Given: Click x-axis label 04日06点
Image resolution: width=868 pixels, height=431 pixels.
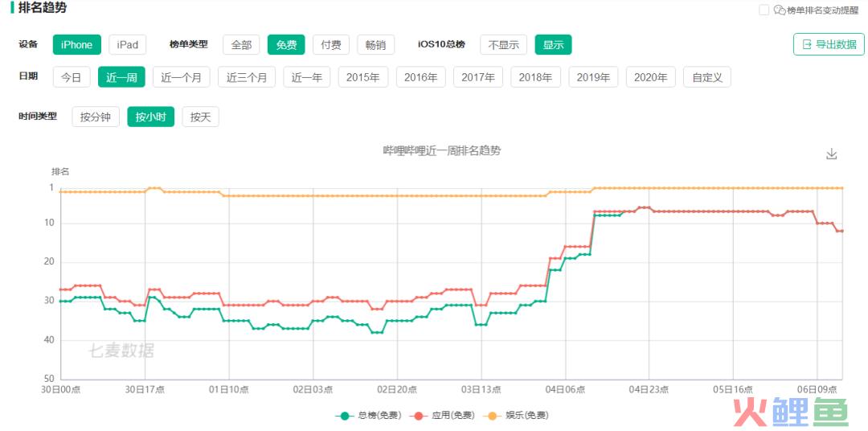Looking at the screenshot, I should click(x=565, y=389).
